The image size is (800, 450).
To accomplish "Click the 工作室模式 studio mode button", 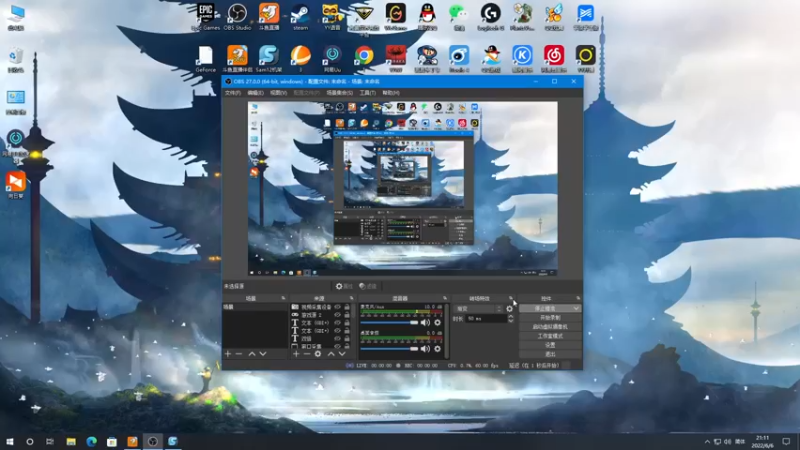I will point(550,336).
